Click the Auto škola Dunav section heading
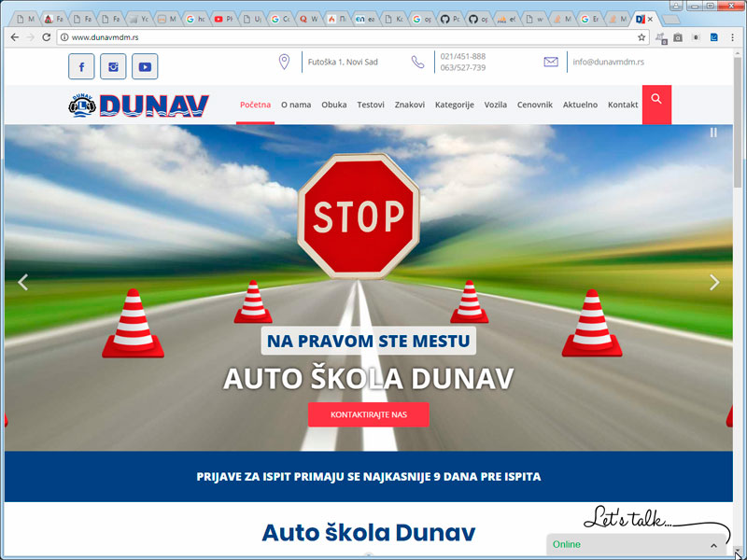This screenshot has width=747, height=560. pos(368,532)
